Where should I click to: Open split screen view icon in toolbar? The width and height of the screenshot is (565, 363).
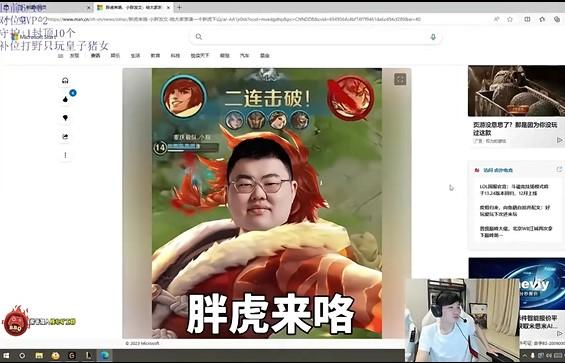click(527, 19)
